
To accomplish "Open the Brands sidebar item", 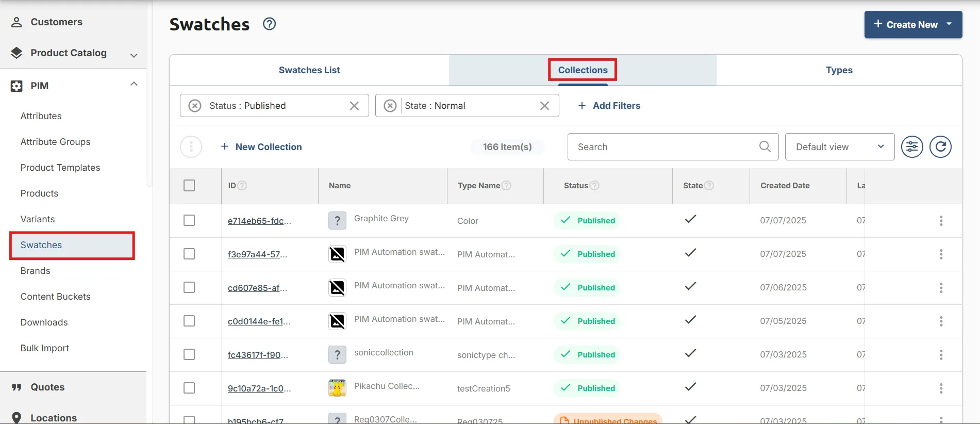I will (36, 271).
